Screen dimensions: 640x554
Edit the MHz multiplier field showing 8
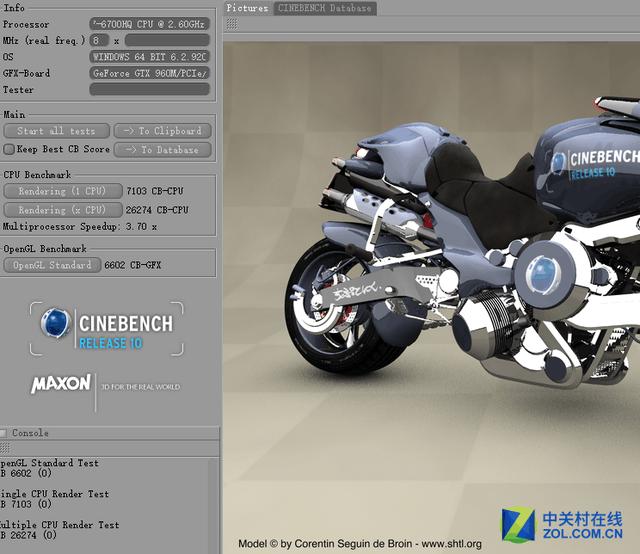click(99, 40)
